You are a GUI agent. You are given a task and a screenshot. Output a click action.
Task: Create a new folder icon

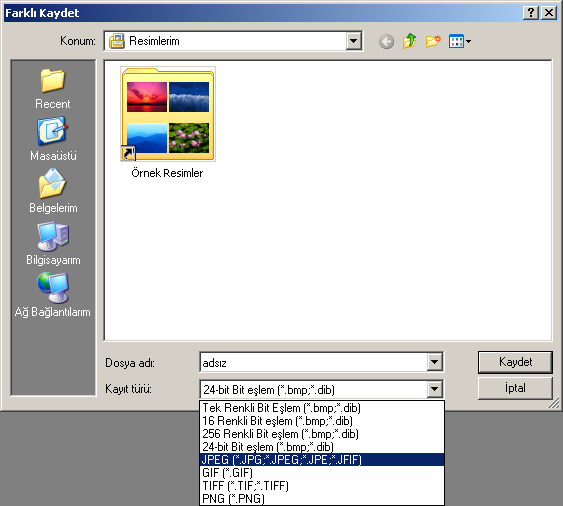[433, 42]
